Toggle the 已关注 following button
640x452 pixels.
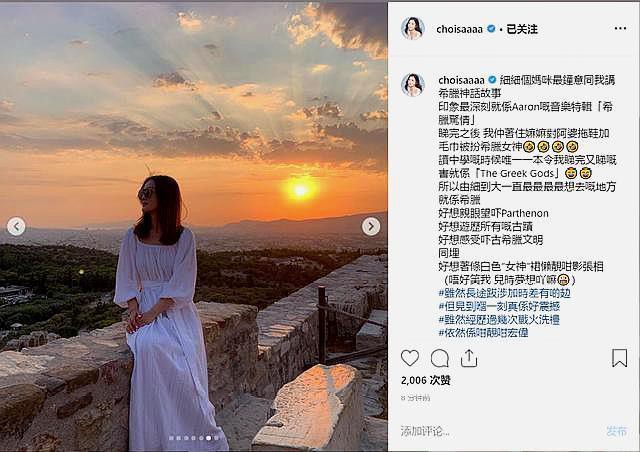(522, 29)
